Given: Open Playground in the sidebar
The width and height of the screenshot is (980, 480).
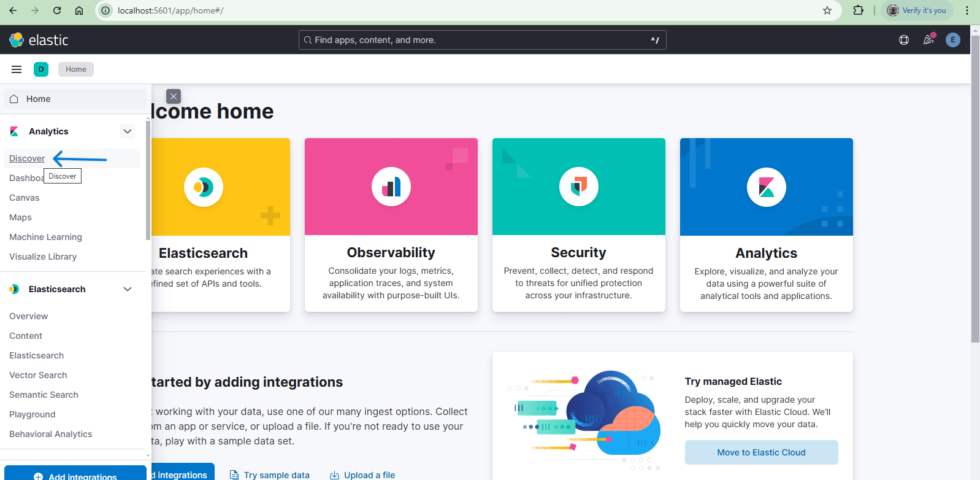Looking at the screenshot, I should (x=32, y=414).
